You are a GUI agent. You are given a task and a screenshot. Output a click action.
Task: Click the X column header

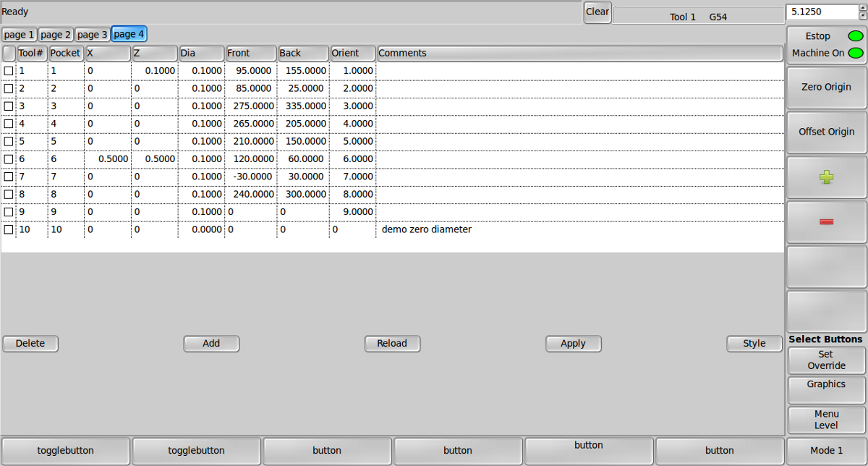(108, 53)
